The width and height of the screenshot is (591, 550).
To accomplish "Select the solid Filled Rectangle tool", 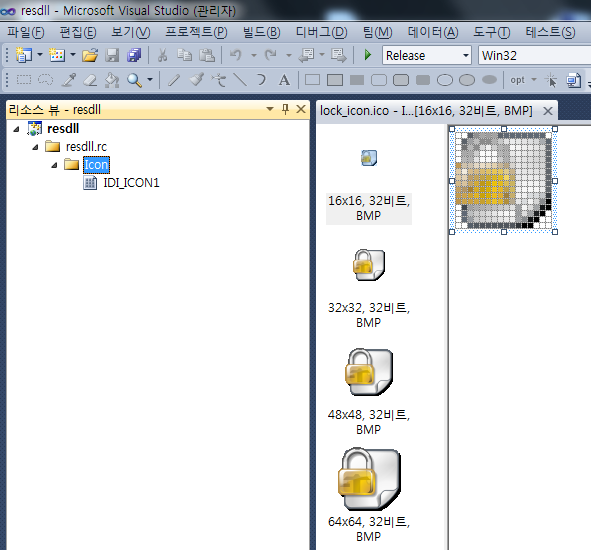I will 357,80.
